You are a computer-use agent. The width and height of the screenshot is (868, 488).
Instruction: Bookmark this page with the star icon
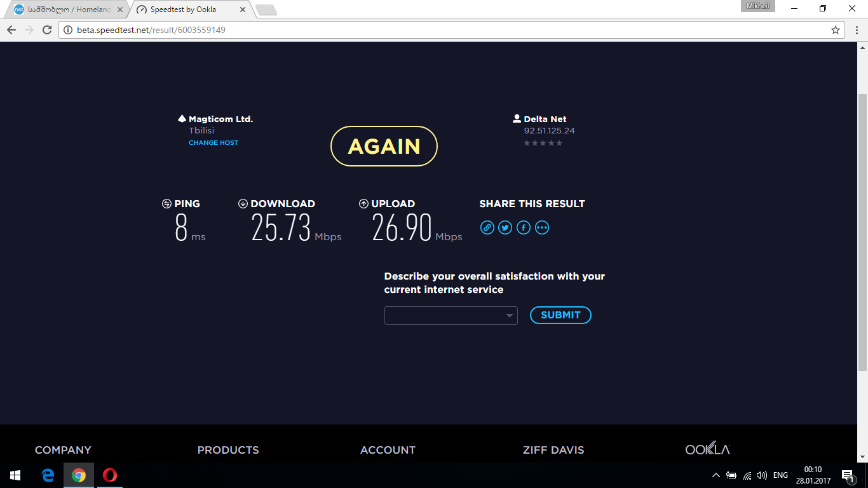coord(836,30)
